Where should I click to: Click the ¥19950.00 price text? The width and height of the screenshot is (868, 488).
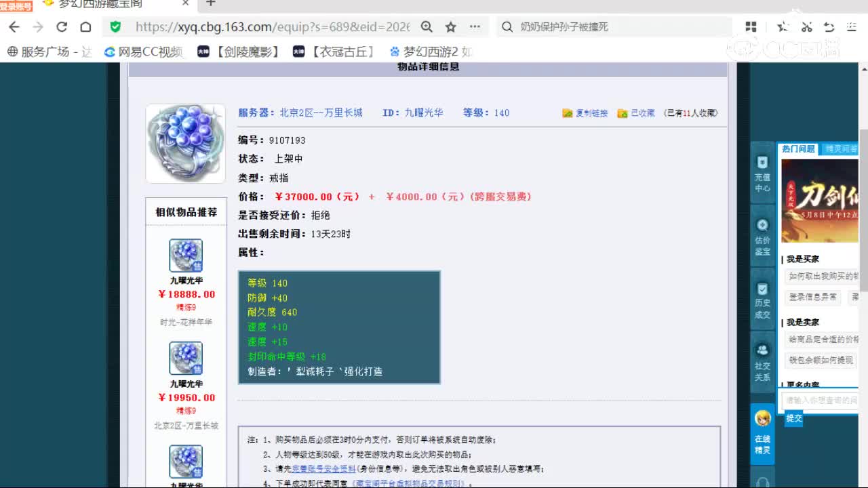point(186,398)
